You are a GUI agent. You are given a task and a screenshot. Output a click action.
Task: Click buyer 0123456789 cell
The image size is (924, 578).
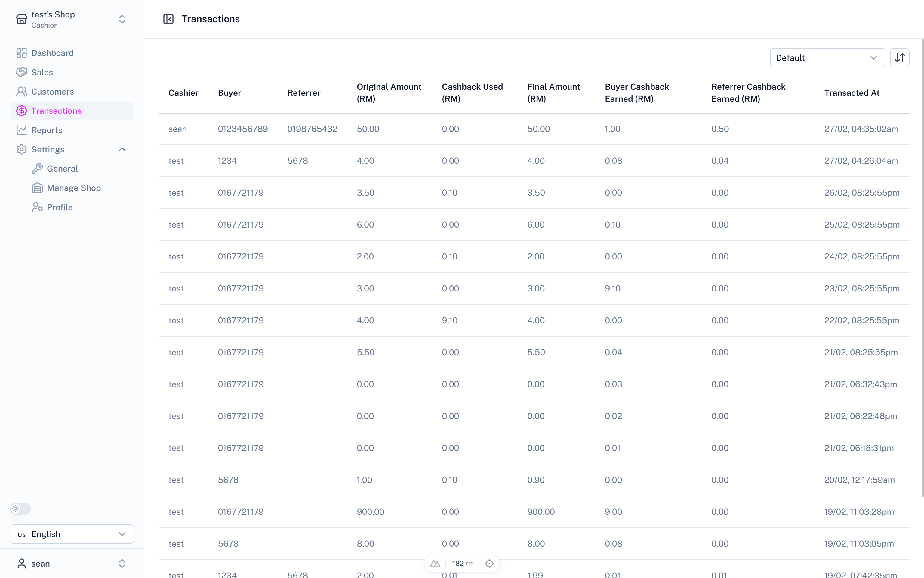(243, 129)
